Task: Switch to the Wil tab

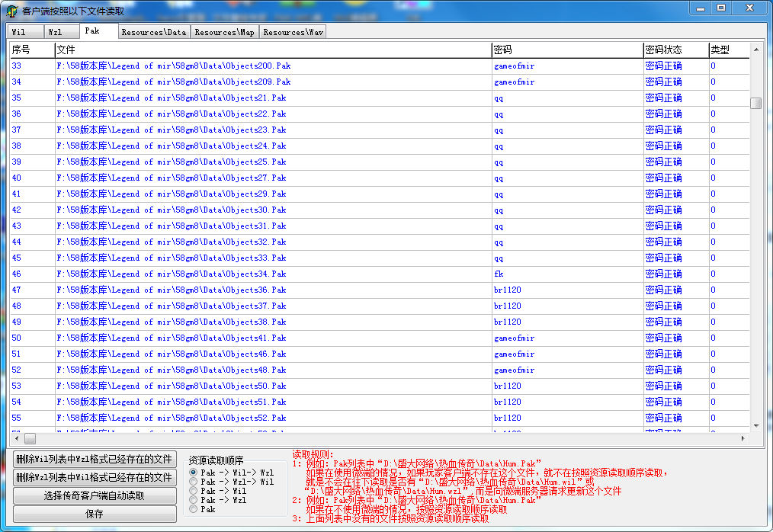Action: 19,32
